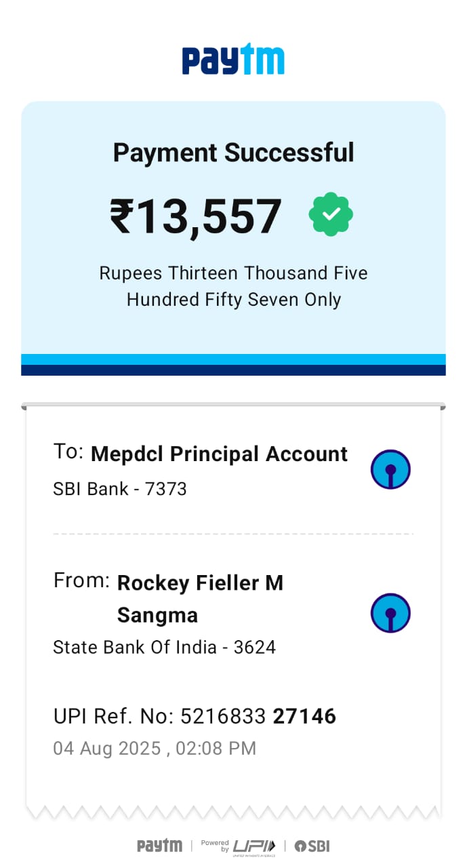Tap the green payment success checkmark badge
Screen dimensions: 467x868
click(331, 214)
